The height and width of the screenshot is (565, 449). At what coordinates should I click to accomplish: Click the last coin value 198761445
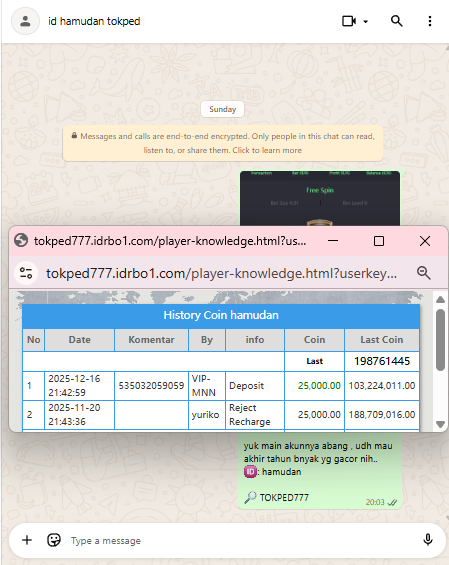[x=382, y=361]
